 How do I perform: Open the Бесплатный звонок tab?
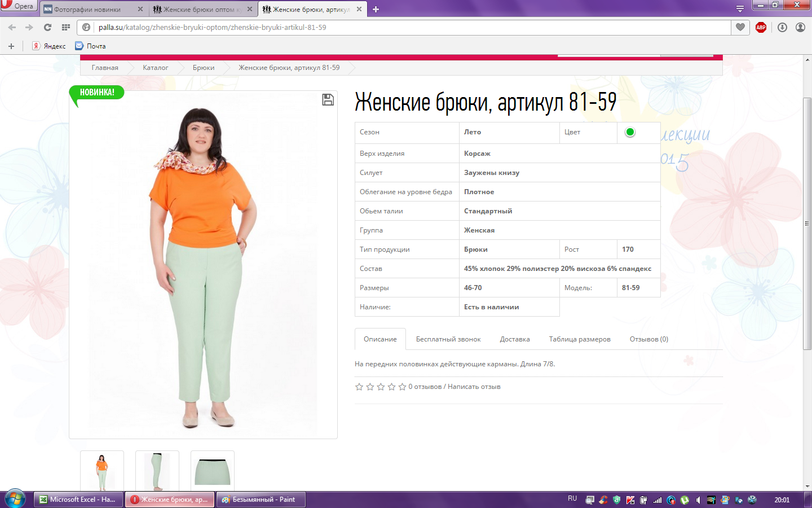pos(448,339)
